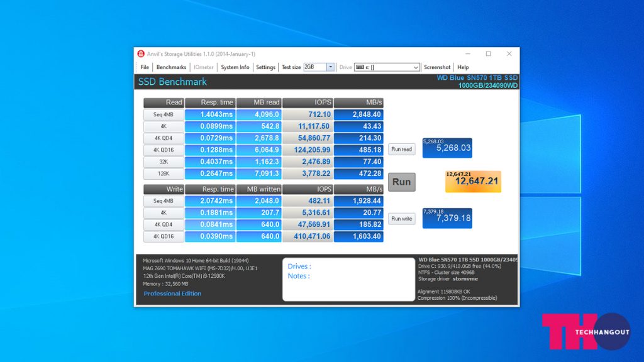The height and width of the screenshot is (362, 644).
Task: Click the Read 4K QD4 row label
Action: pos(164,138)
